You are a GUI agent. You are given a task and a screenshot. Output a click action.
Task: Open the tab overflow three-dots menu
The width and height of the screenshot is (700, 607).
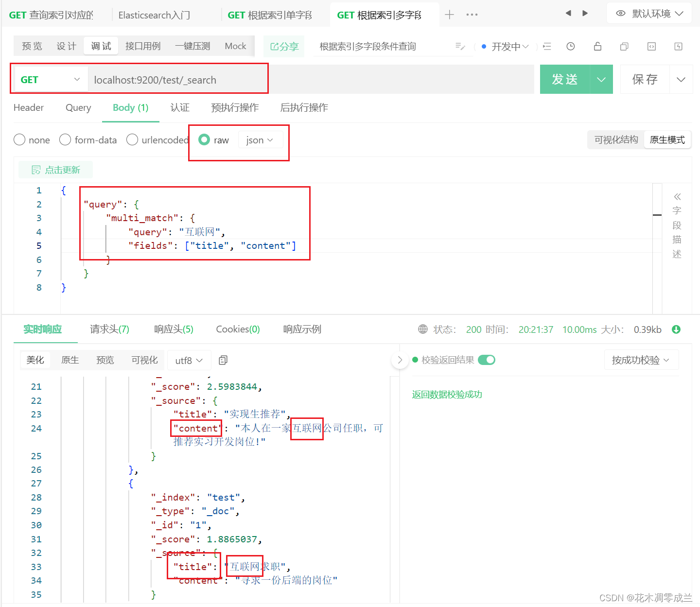coord(472,15)
